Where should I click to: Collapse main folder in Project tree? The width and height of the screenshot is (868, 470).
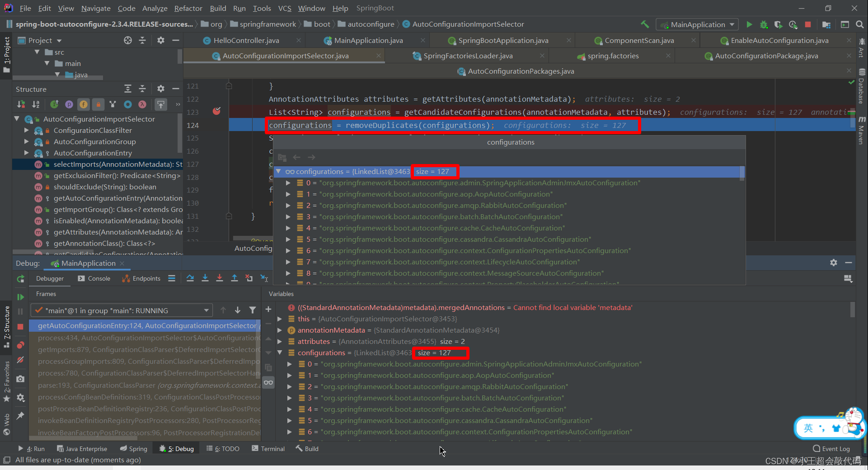click(x=47, y=63)
